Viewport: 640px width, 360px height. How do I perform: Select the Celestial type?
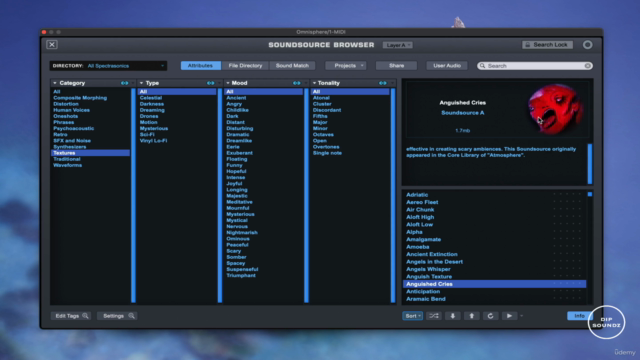[151, 98]
